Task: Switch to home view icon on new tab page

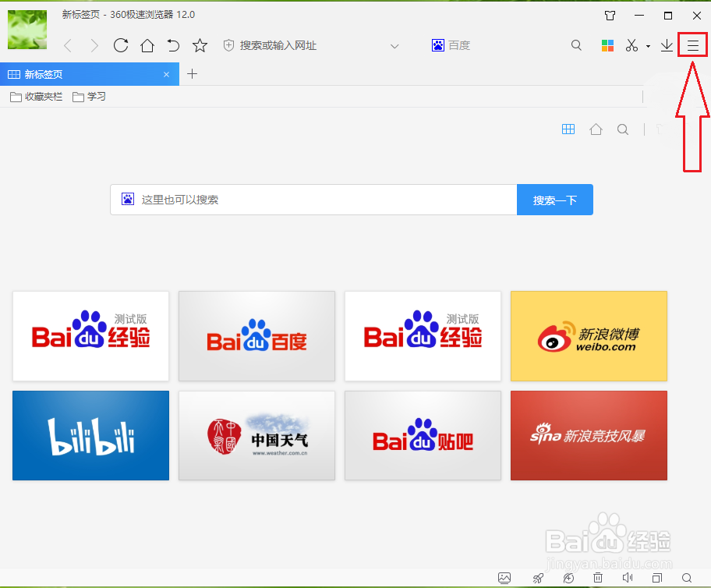Action: (x=596, y=129)
